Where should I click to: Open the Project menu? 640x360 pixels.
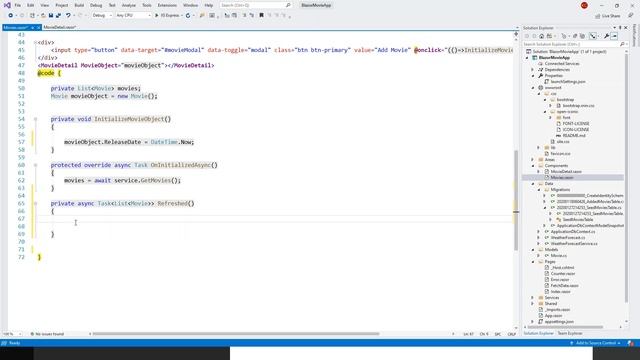pos(62,5)
